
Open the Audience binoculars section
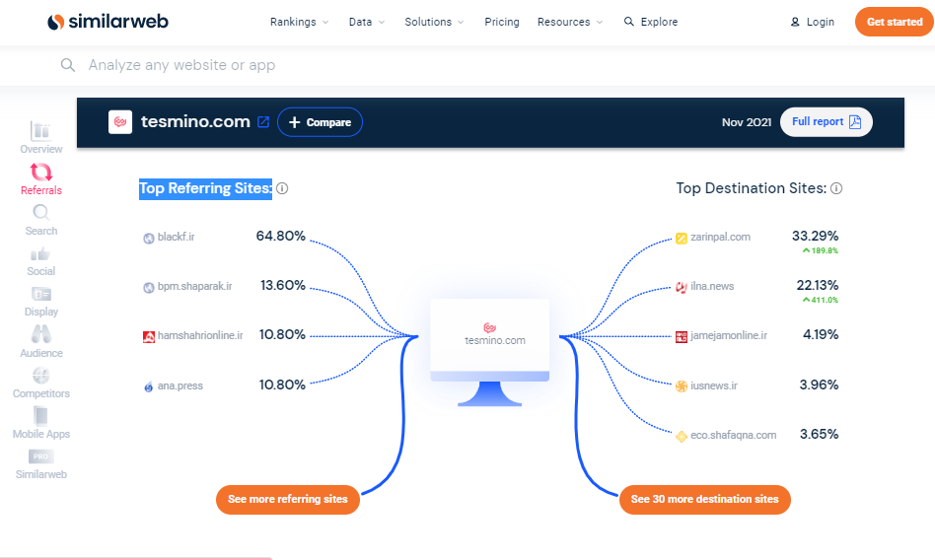tap(41, 341)
